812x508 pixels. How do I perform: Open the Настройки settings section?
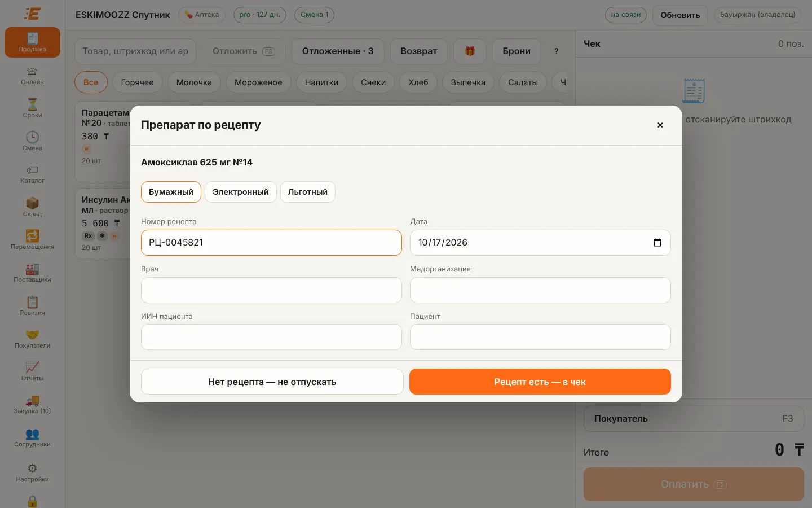click(x=32, y=472)
